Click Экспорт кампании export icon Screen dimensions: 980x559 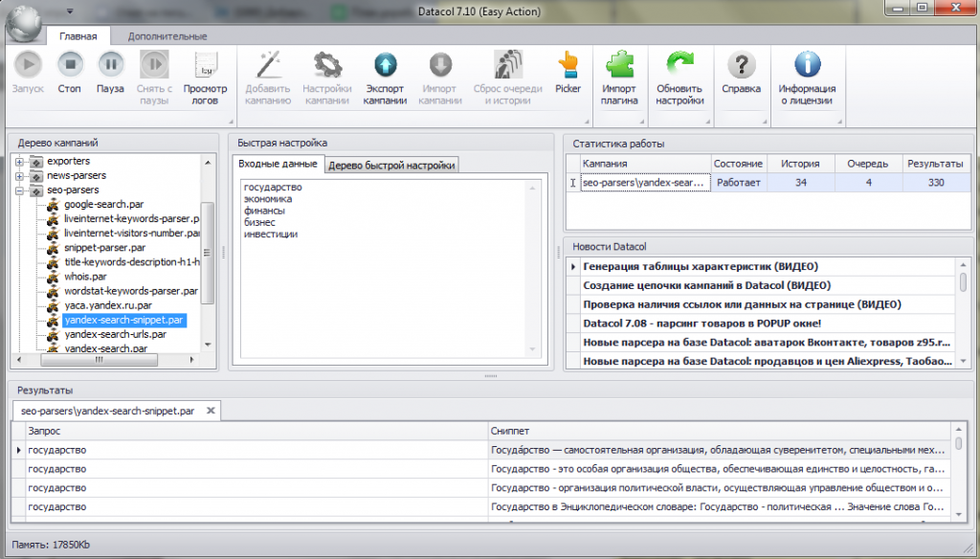pos(386,66)
